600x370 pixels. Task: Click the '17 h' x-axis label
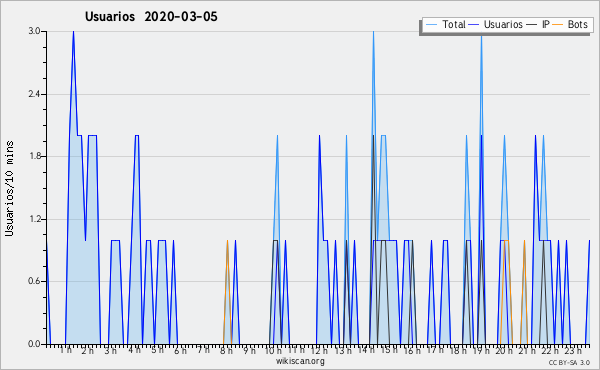(435, 350)
